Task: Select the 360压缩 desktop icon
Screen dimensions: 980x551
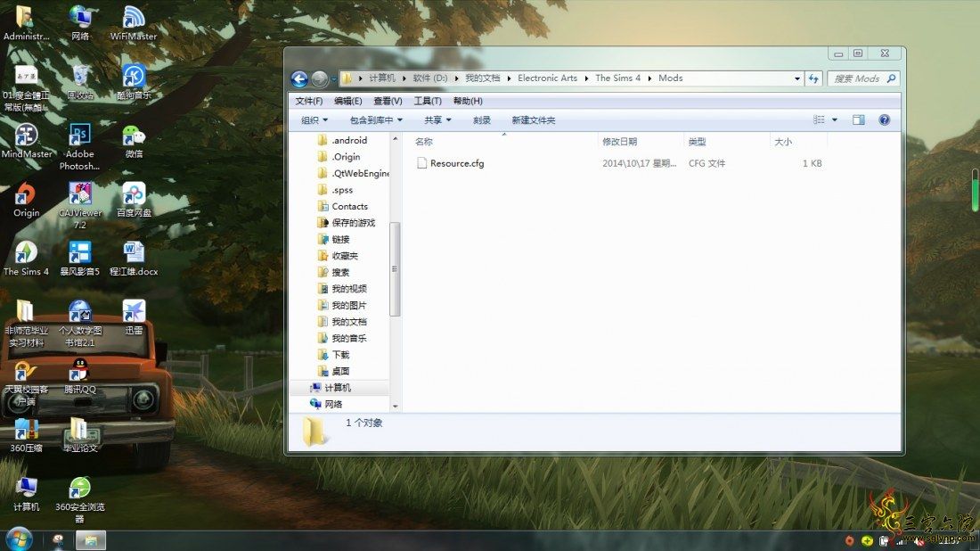Action: click(26, 435)
